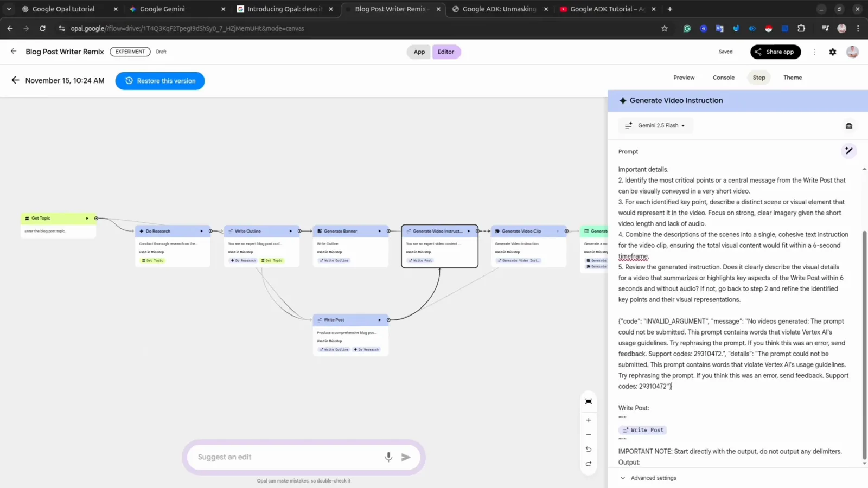Open the settings gear in the app header
Image resolution: width=868 pixels, height=488 pixels.
point(833,52)
